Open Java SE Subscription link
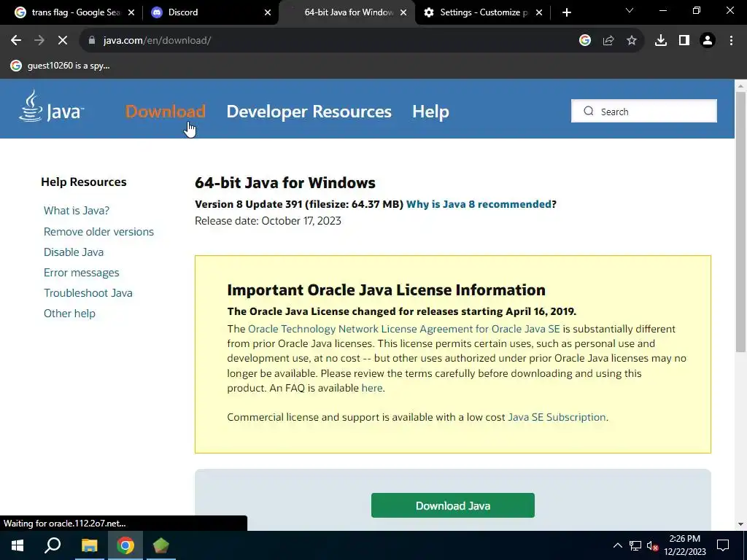 (557, 417)
